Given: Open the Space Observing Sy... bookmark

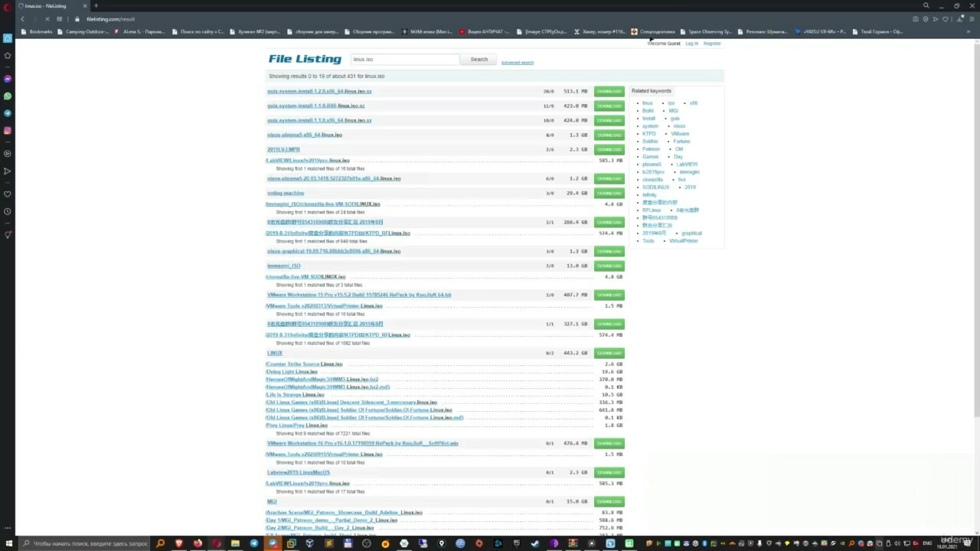Looking at the screenshot, I should (x=705, y=31).
